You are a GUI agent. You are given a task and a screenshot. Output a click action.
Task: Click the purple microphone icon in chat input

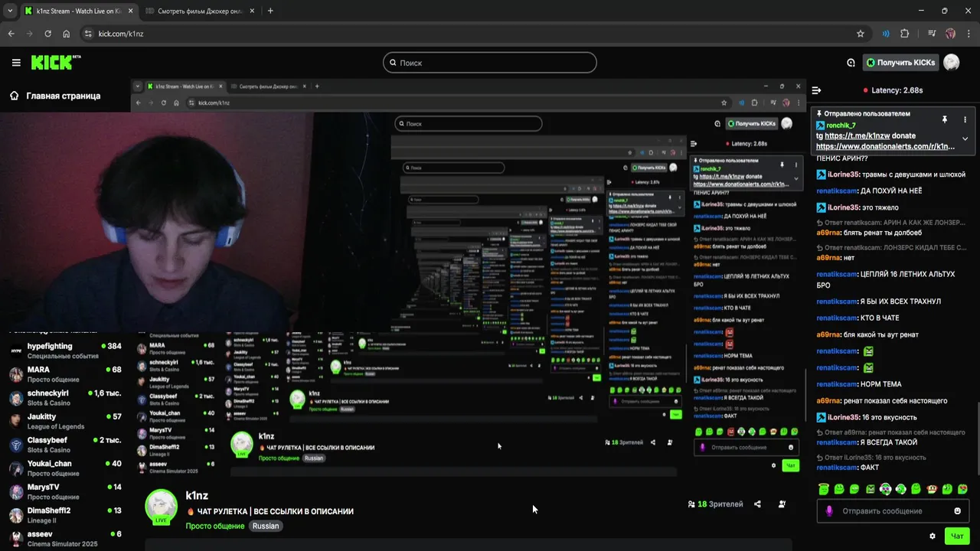click(828, 510)
